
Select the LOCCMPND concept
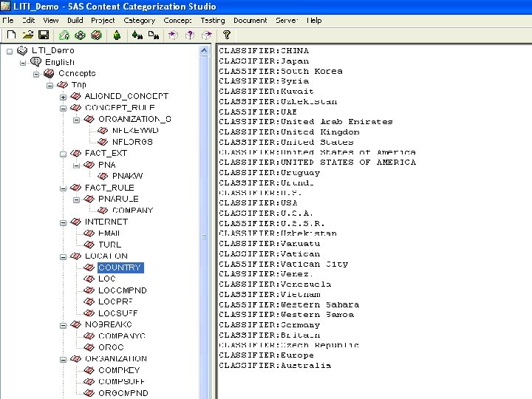(x=122, y=290)
